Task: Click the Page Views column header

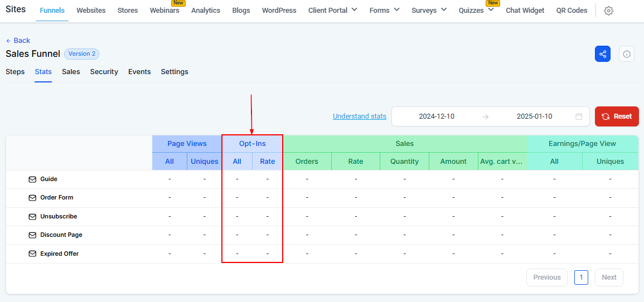Action: (187, 144)
